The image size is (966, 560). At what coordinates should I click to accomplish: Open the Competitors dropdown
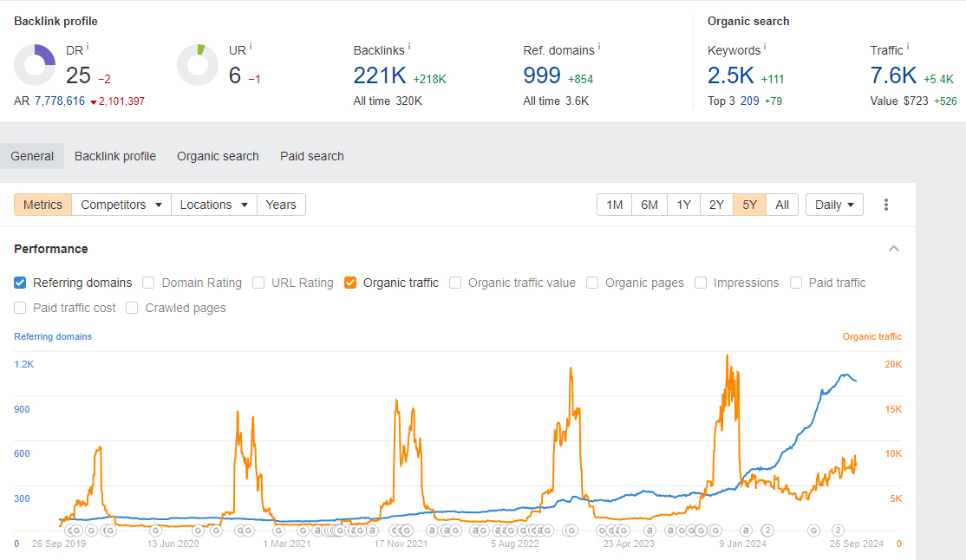pos(121,205)
